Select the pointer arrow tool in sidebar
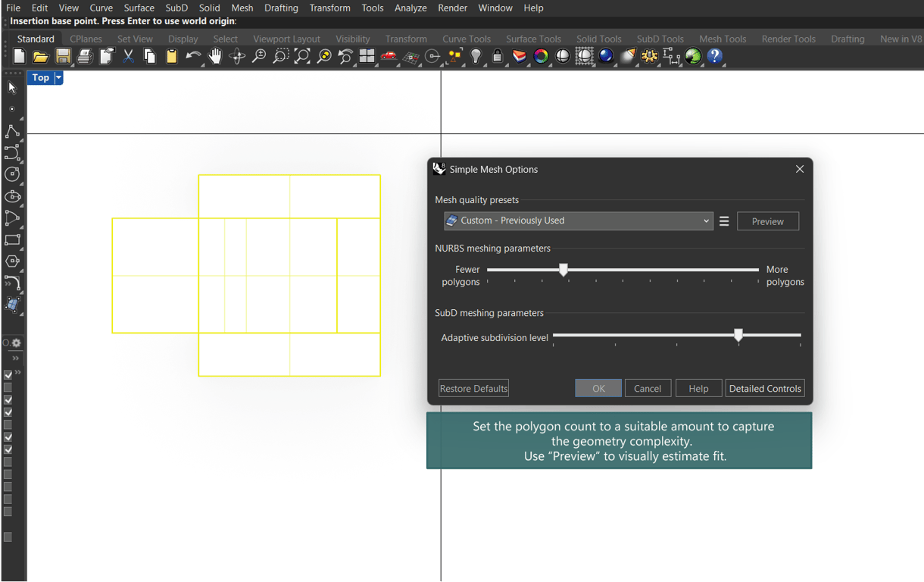The height and width of the screenshot is (582, 924). [x=12, y=88]
